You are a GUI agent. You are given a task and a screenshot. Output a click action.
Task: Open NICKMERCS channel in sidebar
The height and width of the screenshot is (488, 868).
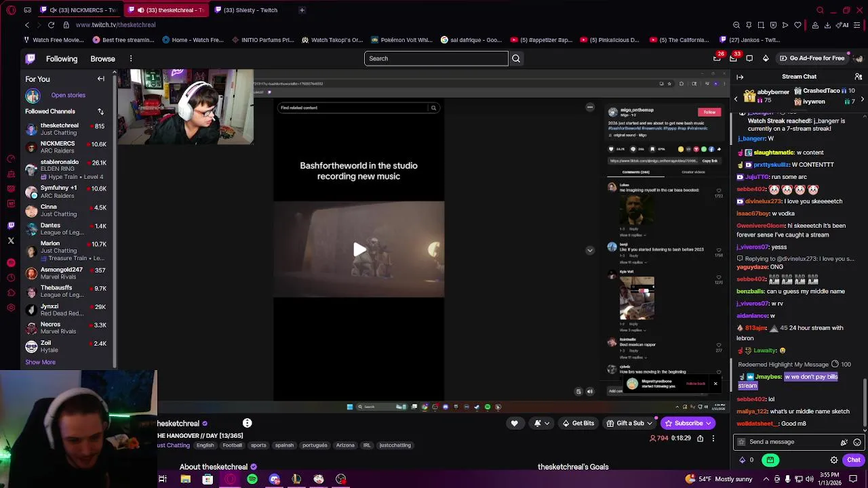pos(66,147)
